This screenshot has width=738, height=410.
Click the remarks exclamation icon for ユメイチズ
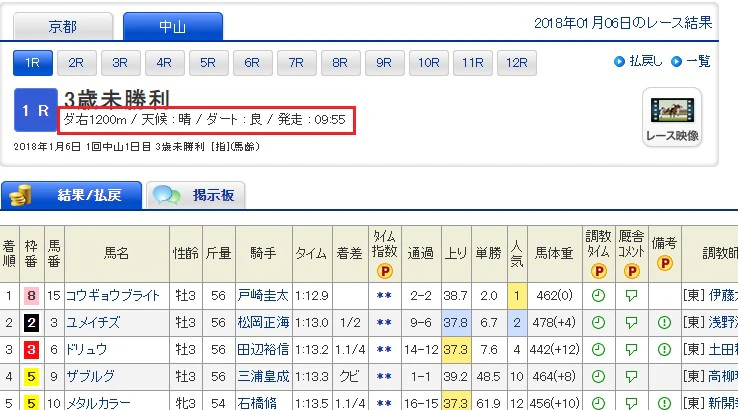(x=664, y=322)
